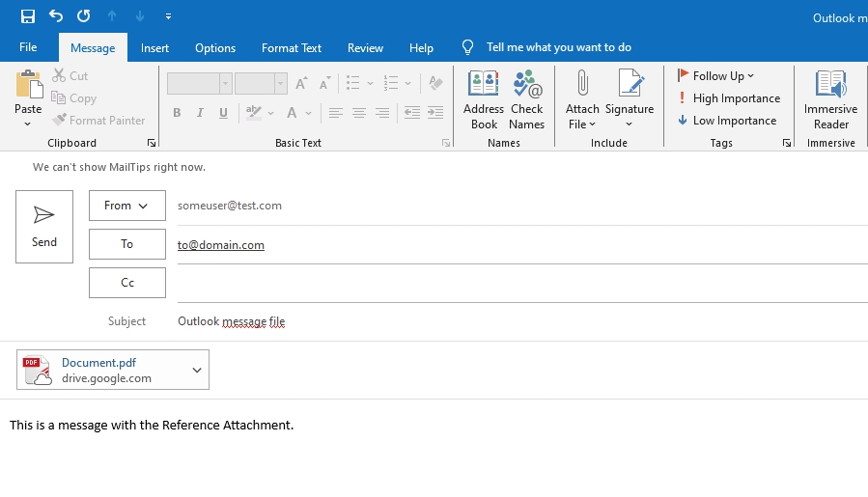Toggle Low Importance flag
Screen dimensions: 868x497
click(726, 121)
